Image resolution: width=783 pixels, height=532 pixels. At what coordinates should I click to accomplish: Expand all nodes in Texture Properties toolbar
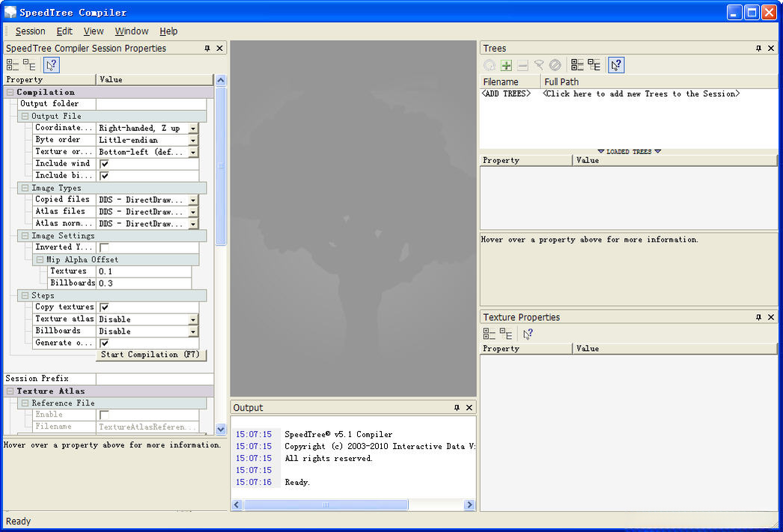[506, 334]
